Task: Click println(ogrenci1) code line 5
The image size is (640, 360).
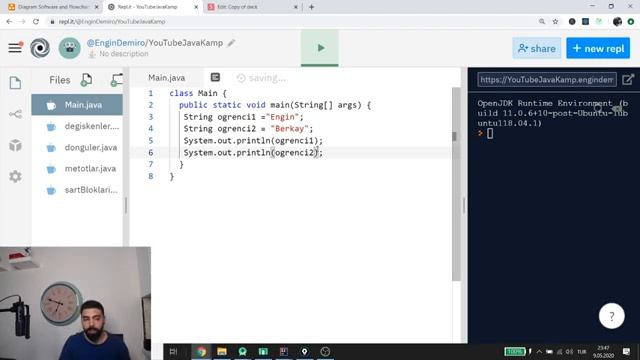Action: pyautogui.click(x=253, y=141)
